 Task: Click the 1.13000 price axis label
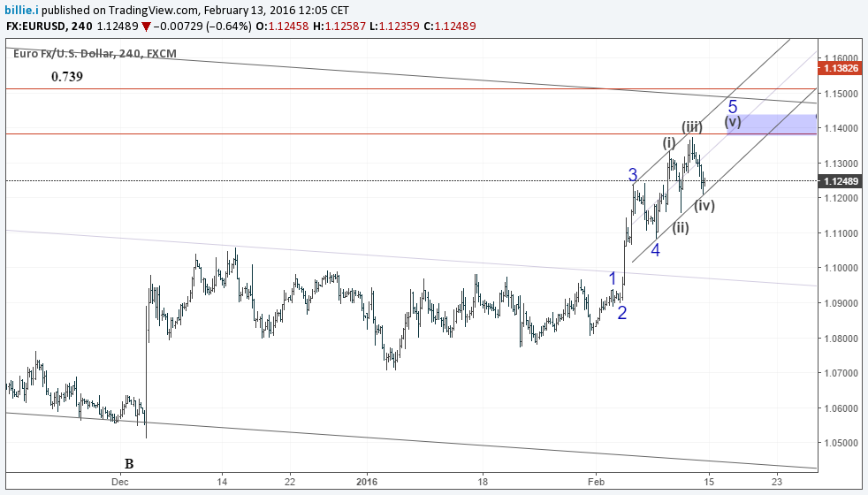[x=841, y=164]
